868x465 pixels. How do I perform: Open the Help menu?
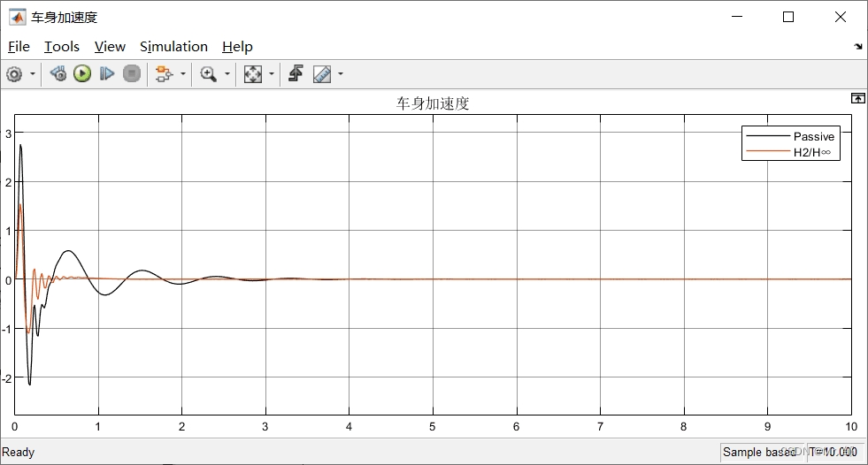[x=237, y=47]
